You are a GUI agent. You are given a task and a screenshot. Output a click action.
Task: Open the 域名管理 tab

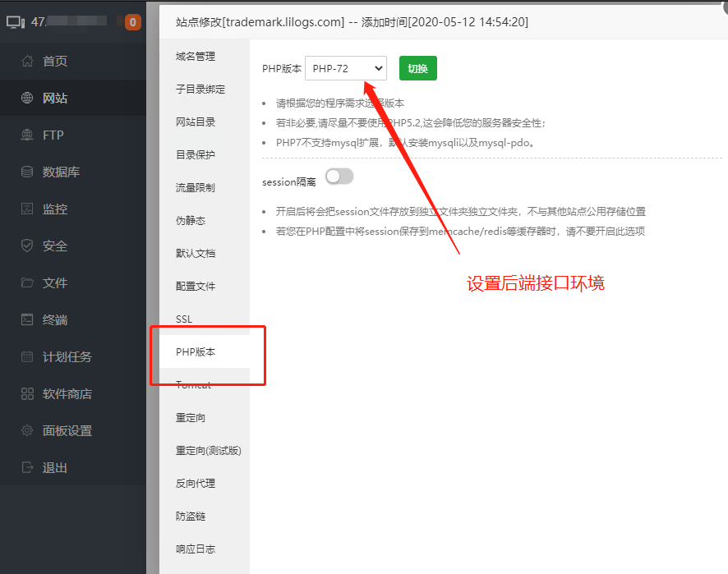tap(196, 57)
